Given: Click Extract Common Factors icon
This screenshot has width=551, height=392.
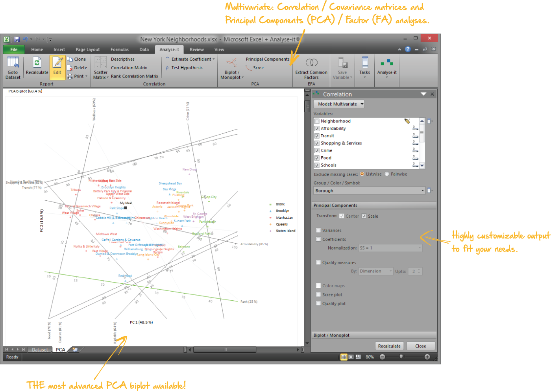Looking at the screenshot, I should tap(311, 63).
